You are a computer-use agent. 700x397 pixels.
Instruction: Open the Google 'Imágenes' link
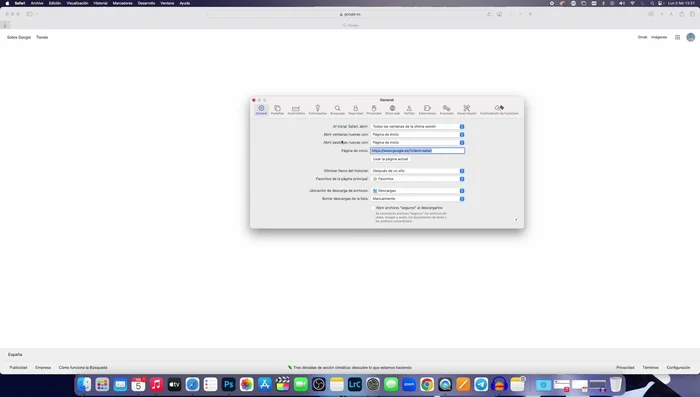tap(659, 38)
